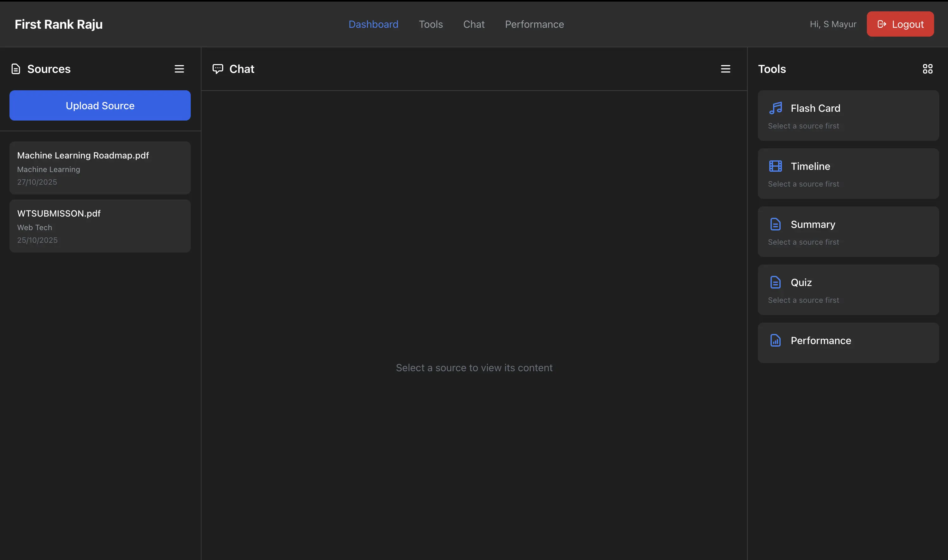Click the Flash Card music note icon

coord(776,108)
